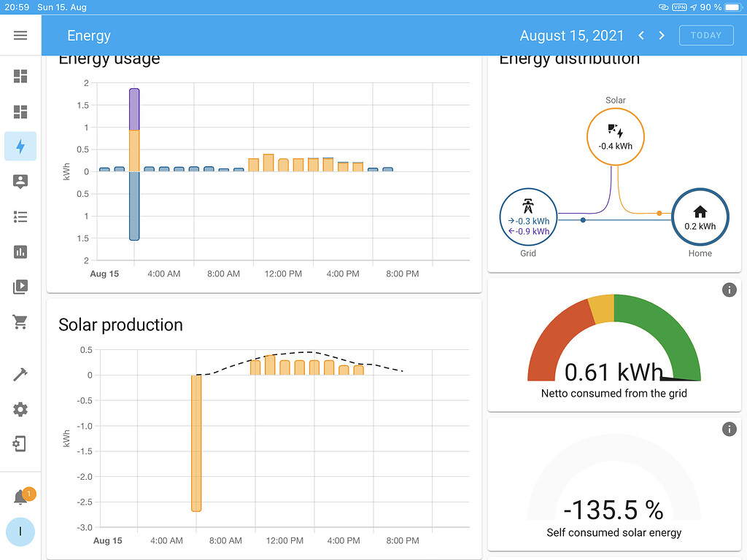747x560 pixels.
Task: Open Configuration via the gear icon
Action: (x=20, y=409)
